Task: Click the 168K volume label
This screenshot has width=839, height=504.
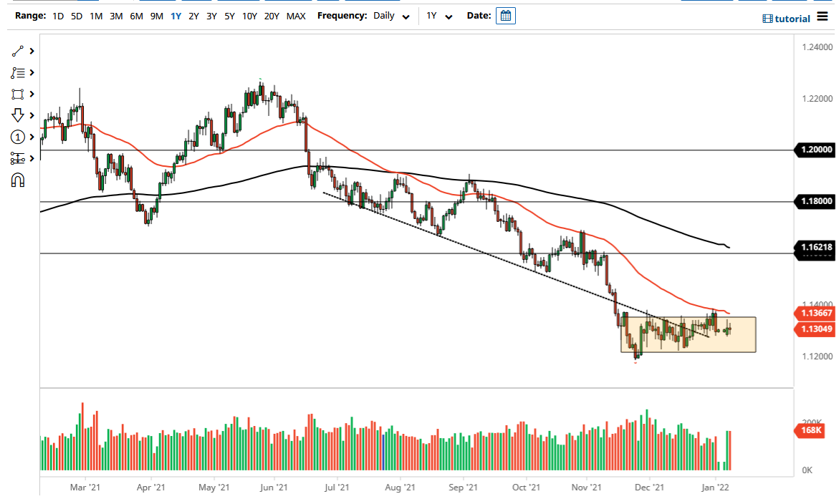Action: coord(815,431)
